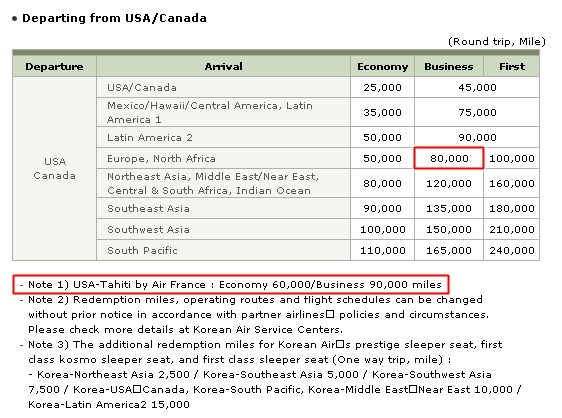Click the Arrival column header
Viewport: 562px width, 418px height.
click(223, 66)
